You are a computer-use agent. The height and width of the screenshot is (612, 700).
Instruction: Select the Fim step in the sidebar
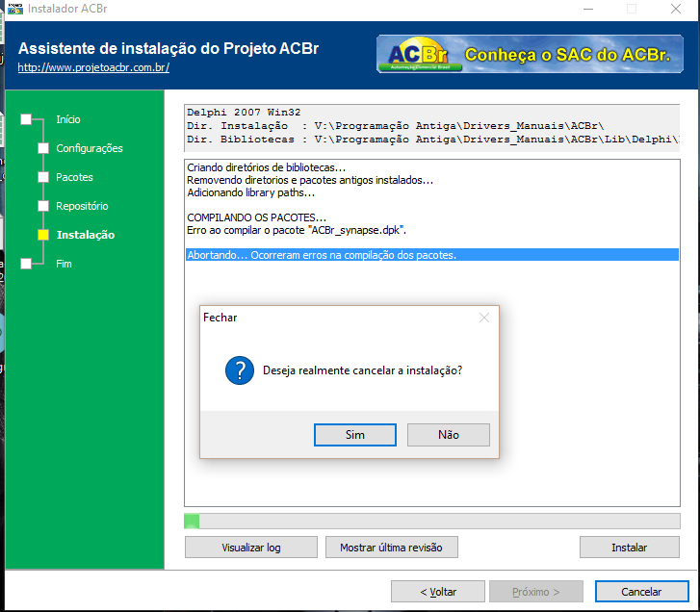(64, 264)
